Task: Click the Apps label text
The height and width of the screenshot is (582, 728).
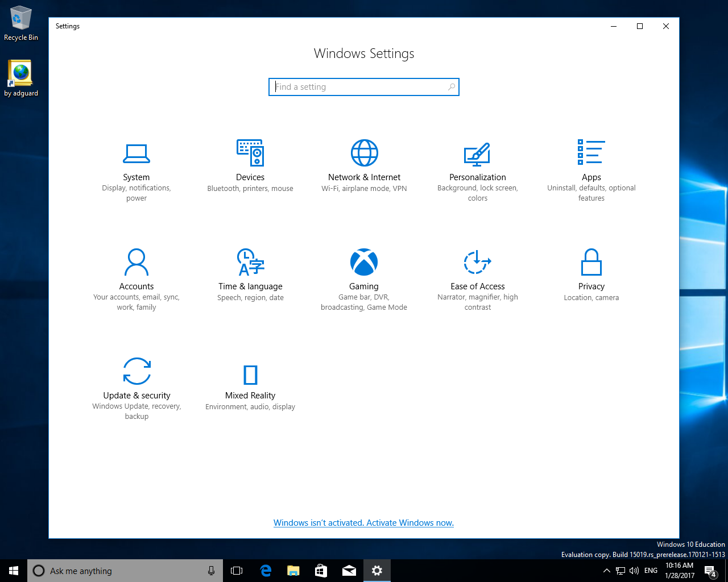Action: point(591,177)
